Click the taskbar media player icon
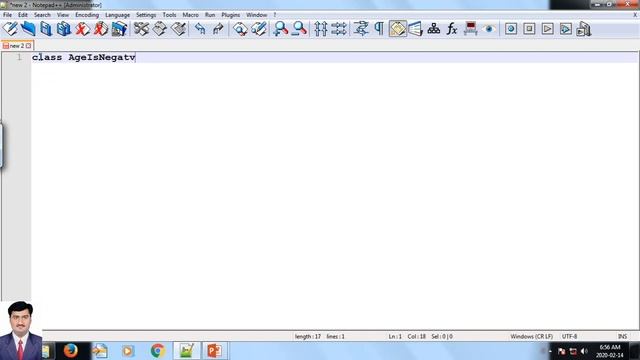 128,351
